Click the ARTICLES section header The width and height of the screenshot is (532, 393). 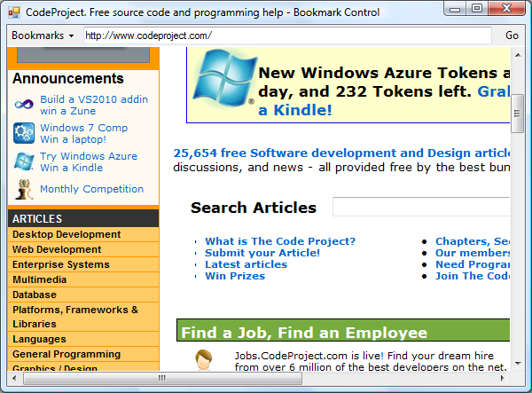click(x=83, y=218)
